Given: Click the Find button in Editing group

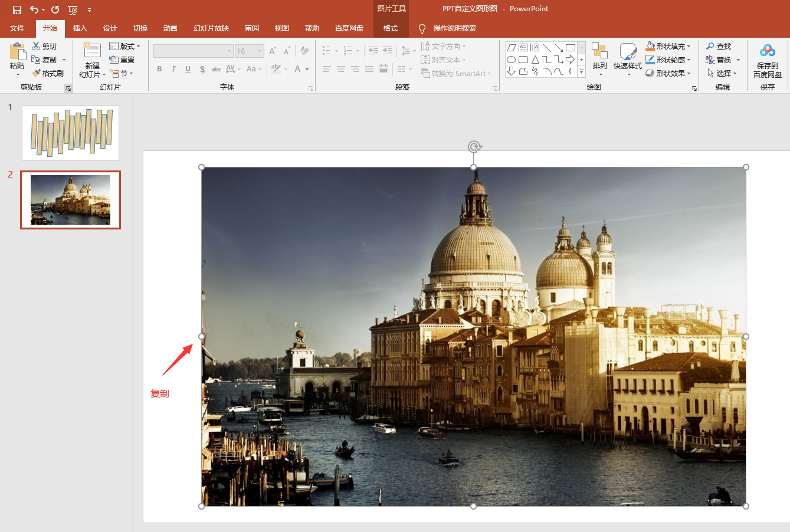Looking at the screenshot, I should (x=719, y=46).
